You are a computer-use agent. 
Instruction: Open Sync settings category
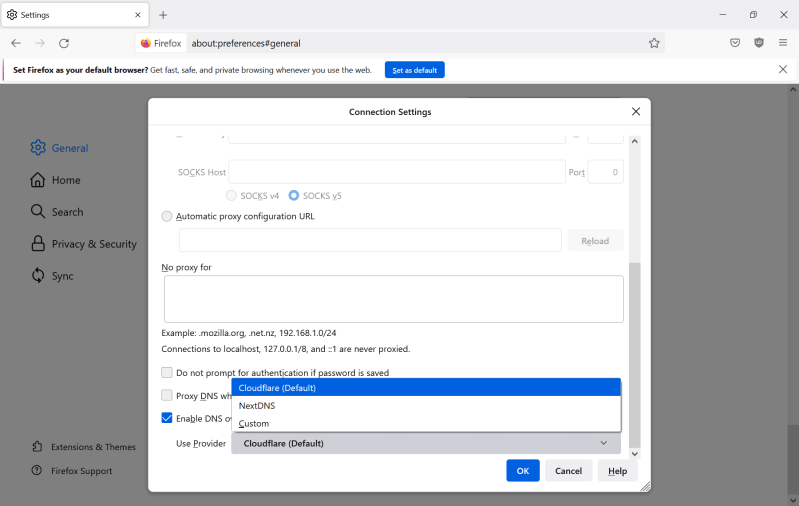tap(52, 276)
